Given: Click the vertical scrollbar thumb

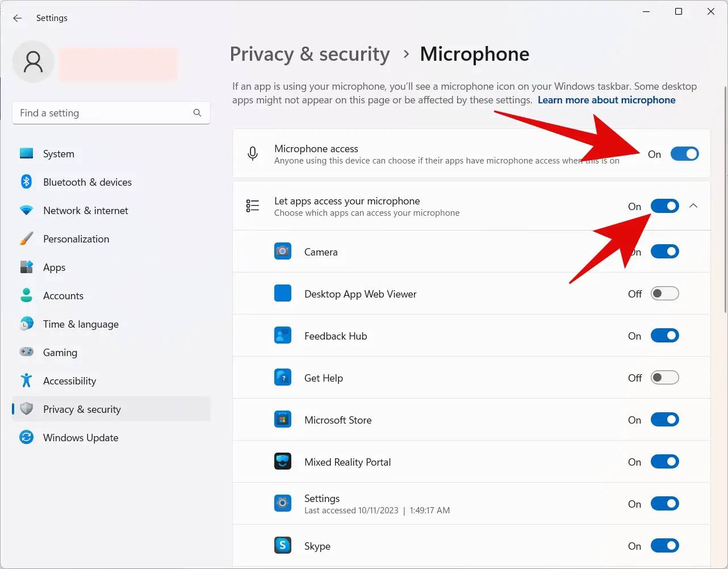Looking at the screenshot, I should tap(725, 199).
